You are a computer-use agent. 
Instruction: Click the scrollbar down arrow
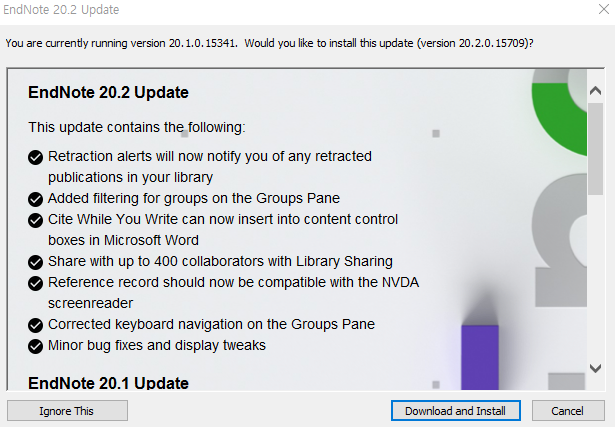595,368
